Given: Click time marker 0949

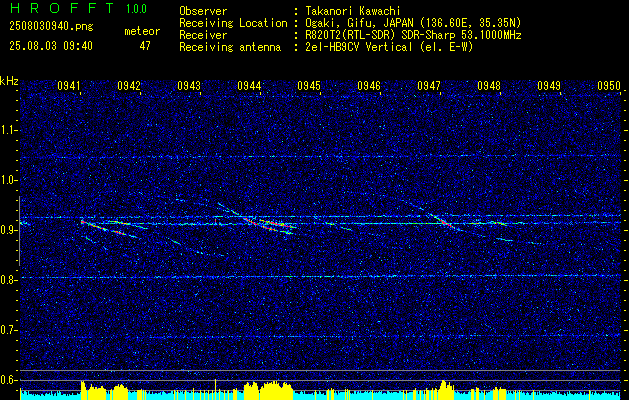Looking at the screenshot, I should (x=549, y=85).
